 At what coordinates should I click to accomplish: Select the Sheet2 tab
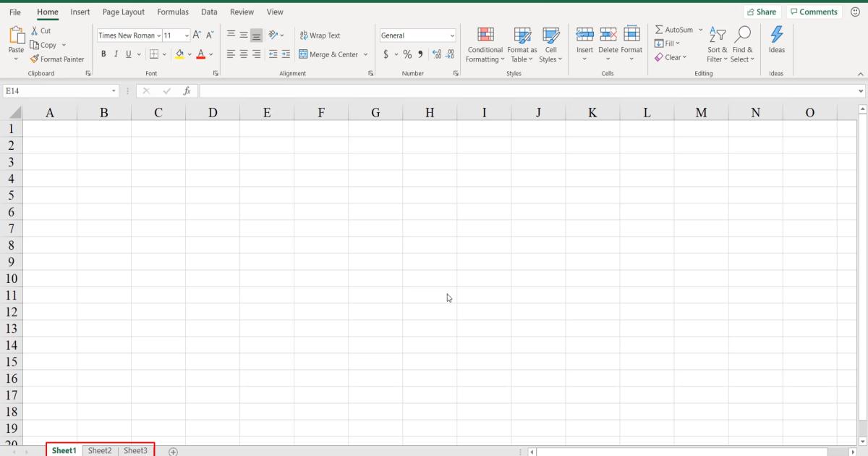[100, 450]
